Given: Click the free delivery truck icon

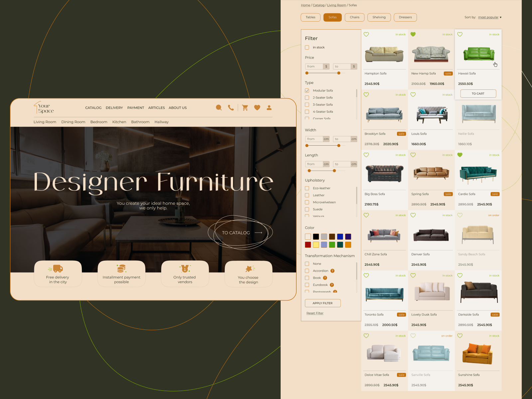Looking at the screenshot, I should 56,268.
